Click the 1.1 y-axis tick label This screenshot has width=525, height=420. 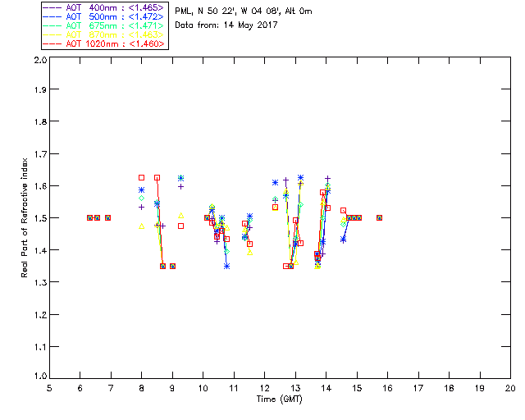(x=40, y=347)
